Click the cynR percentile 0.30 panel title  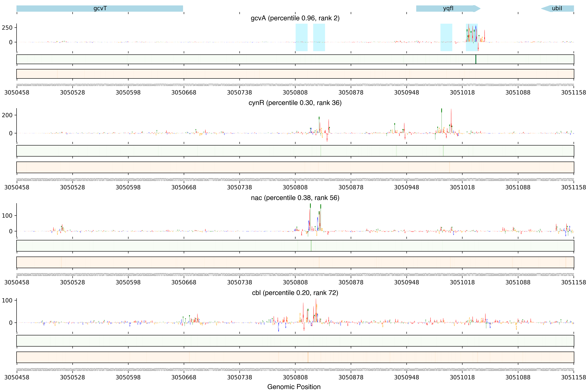point(295,103)
